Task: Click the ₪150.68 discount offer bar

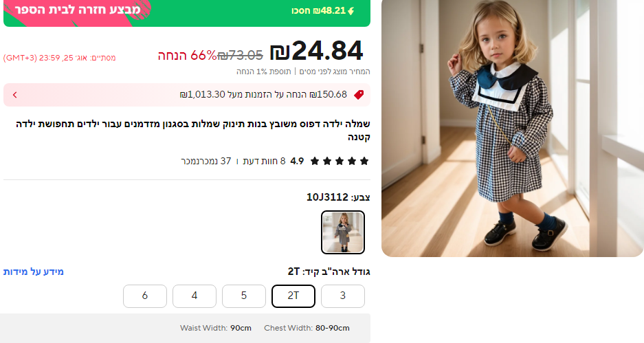Action: (x=187, y=95)
